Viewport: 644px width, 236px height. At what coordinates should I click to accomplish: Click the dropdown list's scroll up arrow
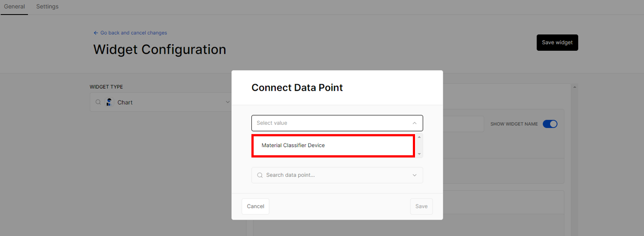click(x=419, y=137)
